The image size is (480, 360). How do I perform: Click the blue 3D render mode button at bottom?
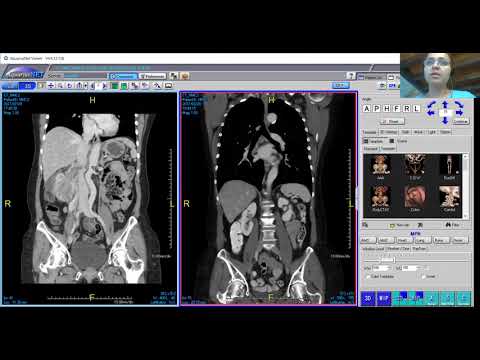pos(368,298)
